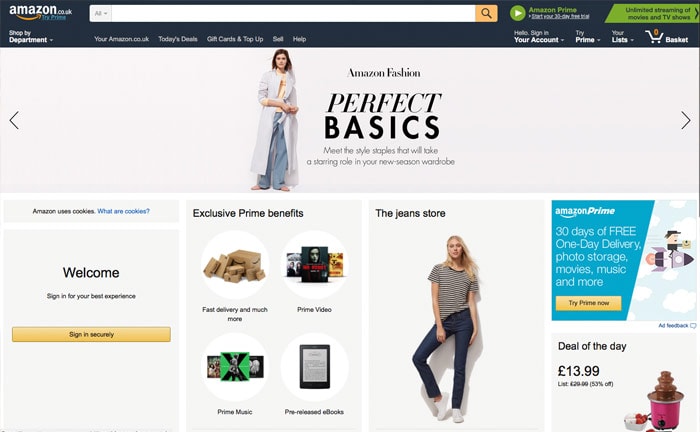Click the Sign in securely button
Viewport: 700px width, 432px height.
point(91,334)
